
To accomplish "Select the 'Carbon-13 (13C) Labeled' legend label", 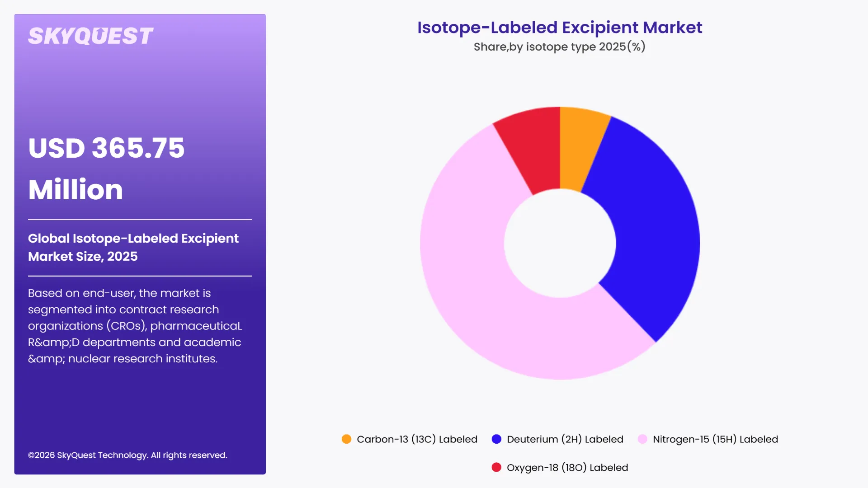I will [417, 439].
